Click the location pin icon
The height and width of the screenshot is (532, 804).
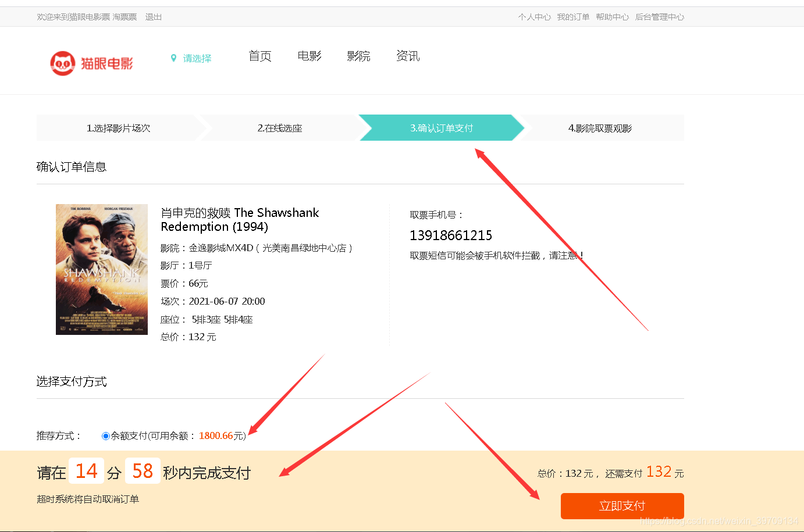(173, 58)
